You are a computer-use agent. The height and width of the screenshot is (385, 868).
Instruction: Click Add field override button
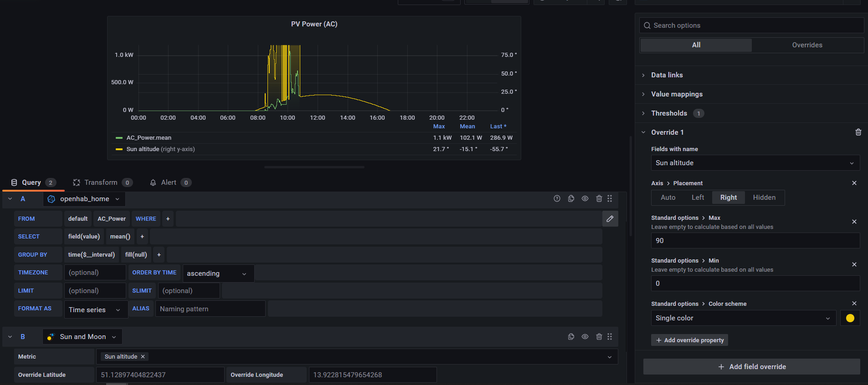(751, 367)
